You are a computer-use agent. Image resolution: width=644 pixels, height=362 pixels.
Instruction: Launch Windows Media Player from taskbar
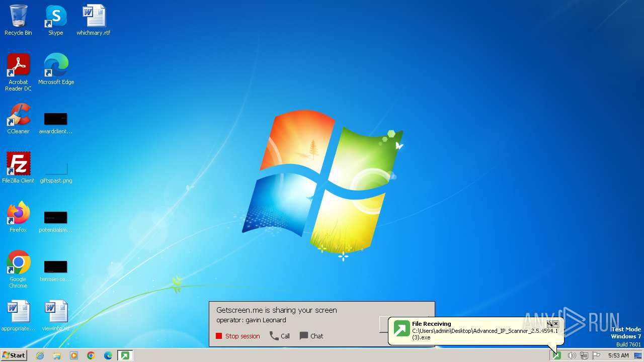(74, 355)
